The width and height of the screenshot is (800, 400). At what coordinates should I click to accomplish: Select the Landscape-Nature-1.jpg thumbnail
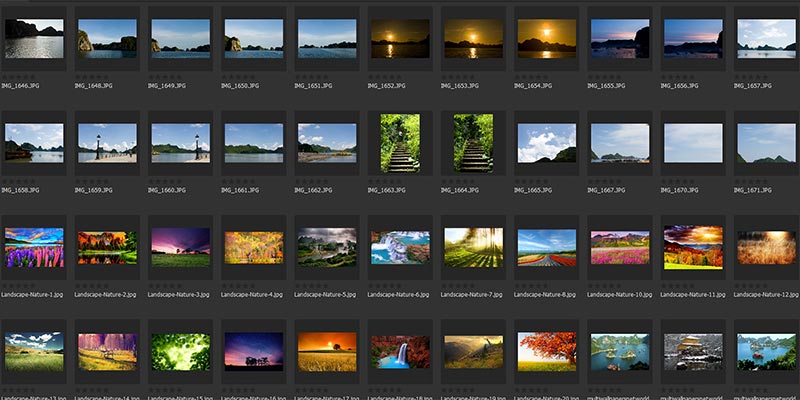point(34,247)
